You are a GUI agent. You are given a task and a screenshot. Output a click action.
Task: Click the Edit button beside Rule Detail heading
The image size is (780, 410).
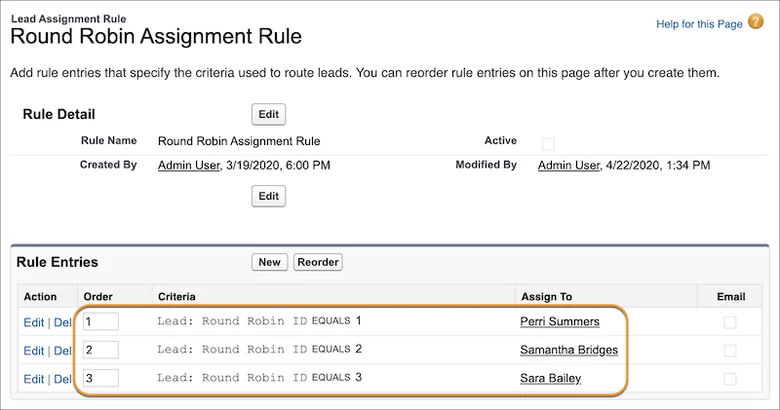pyautogui.click(x=269, y=114)
